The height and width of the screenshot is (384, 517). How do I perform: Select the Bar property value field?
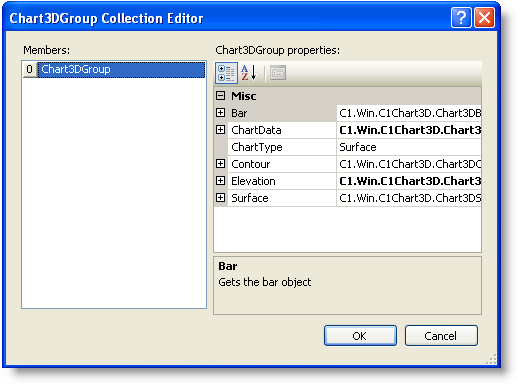coord(409,113)
